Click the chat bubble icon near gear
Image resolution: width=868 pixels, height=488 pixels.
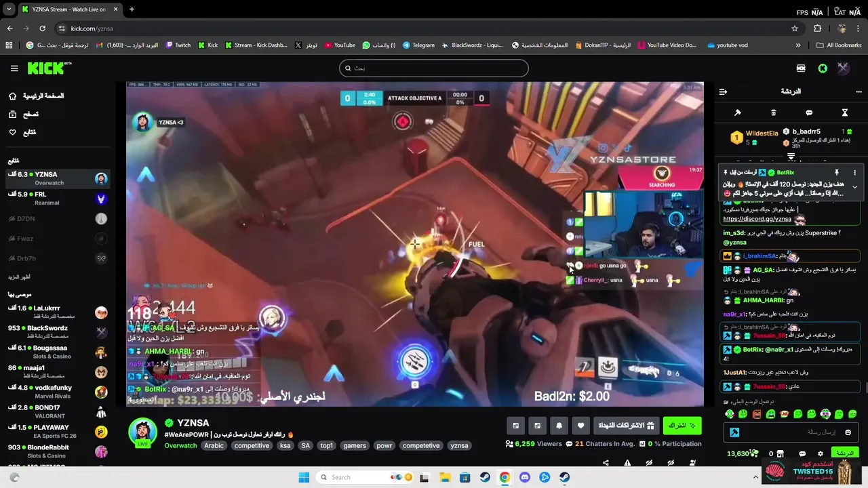pos(802,454)
